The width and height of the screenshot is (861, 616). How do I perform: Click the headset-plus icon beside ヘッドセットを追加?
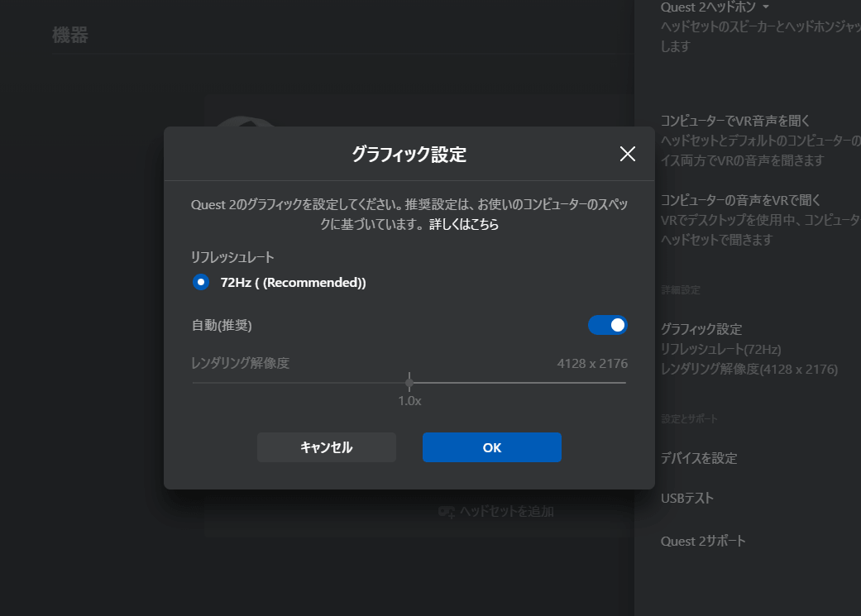pyautogui.click(x=447, y=512)
